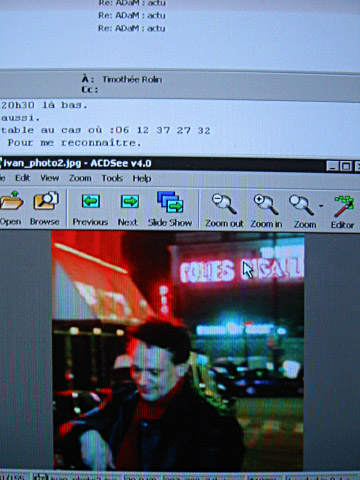This screenshot has width=360, height=480.
Task: Click the ivan_photo2.jpg displayed image
Action: [178, 351]
